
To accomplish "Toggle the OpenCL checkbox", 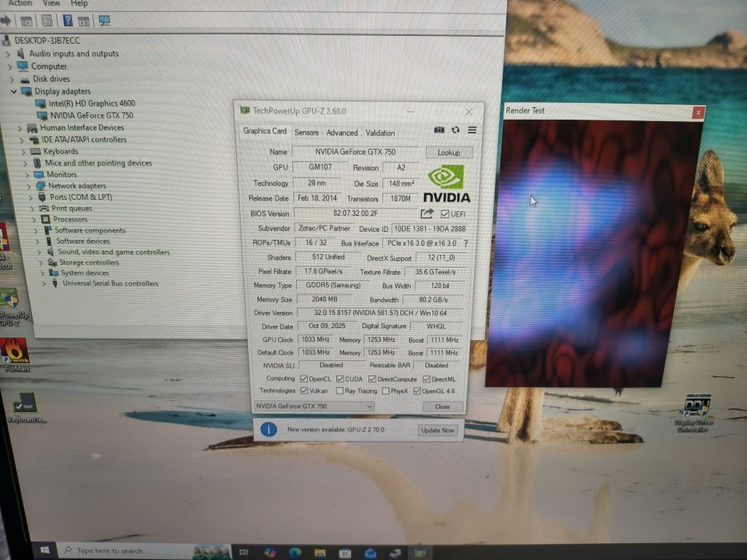I will [x=304, y=379].
